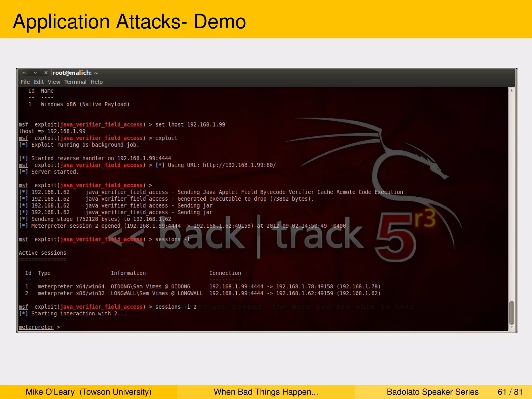Click 'OIDONG\Sam Vimes @ OIDONG' cell
This screenshot has width=532, height=399.
[x=151, y=287]
